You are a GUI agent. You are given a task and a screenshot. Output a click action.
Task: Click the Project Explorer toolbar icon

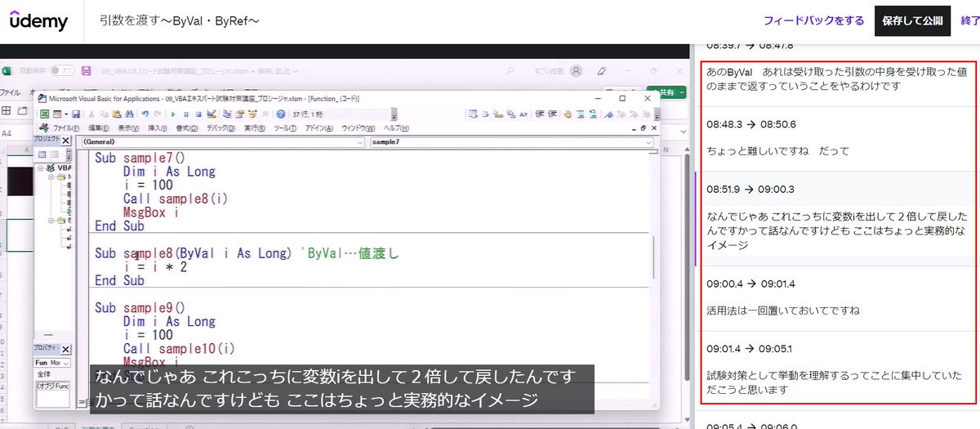[227, 114]
